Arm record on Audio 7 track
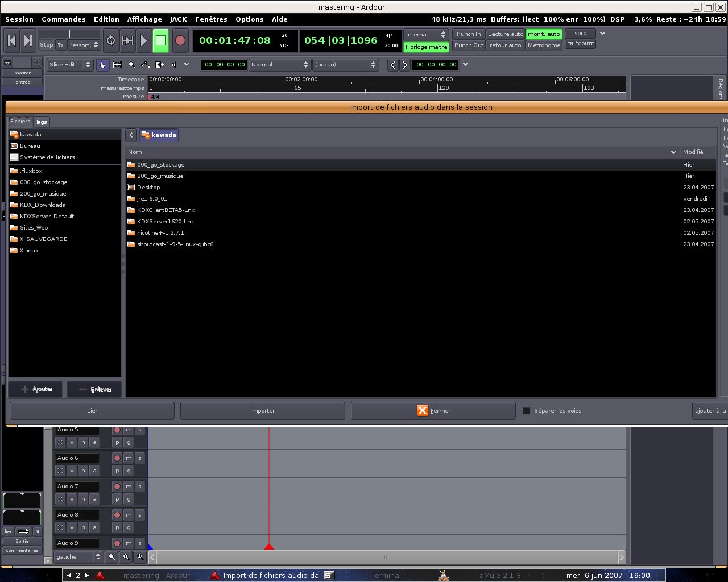 (x=117, y=487)
